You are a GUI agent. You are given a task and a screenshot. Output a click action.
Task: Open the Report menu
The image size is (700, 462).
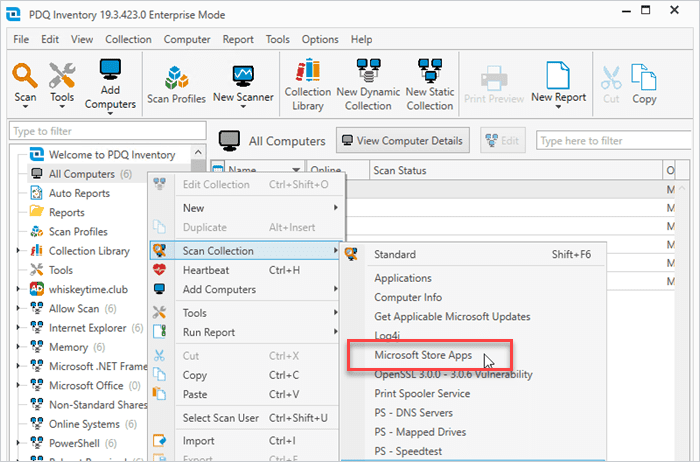(x=238, y=39)
